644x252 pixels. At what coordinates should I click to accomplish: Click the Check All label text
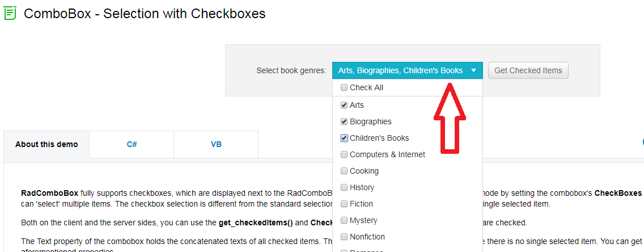point(367,88)
